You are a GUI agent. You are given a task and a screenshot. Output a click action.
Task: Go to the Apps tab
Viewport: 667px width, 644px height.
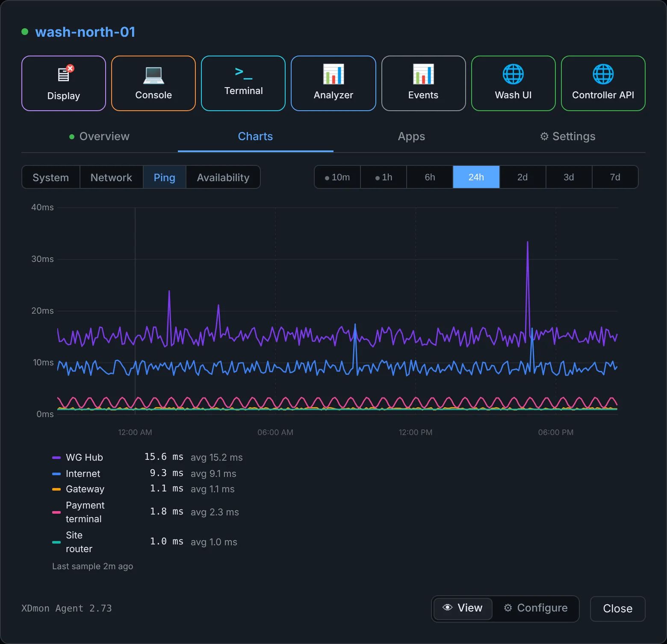coord(411,136)
